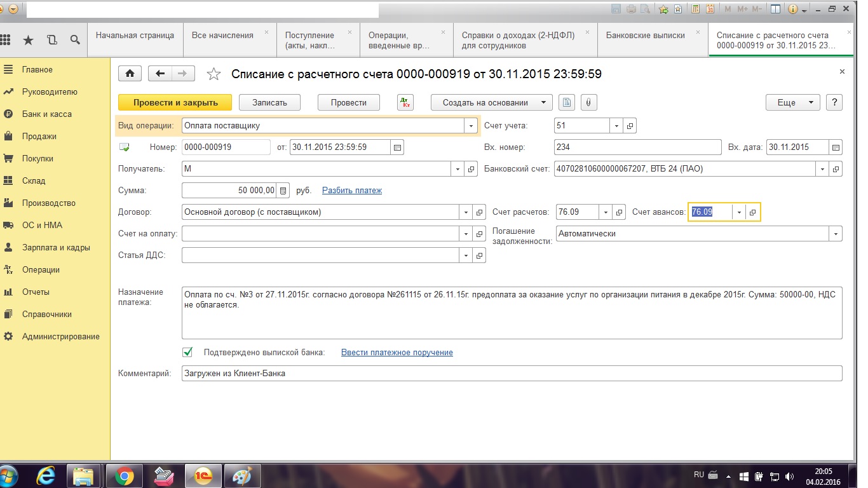
Task: Click into the Комментарий text field
Action: [x=512, y=374]
